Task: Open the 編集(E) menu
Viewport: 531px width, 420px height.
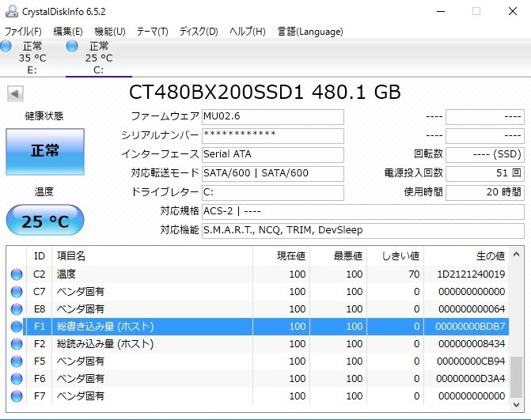Action: (x=68, y=32)
